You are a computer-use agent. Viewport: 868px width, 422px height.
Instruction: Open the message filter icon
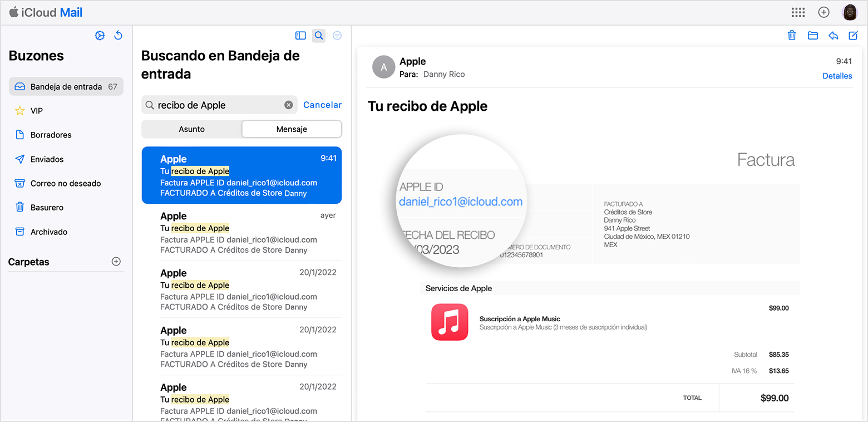click(x=337, y=36)
